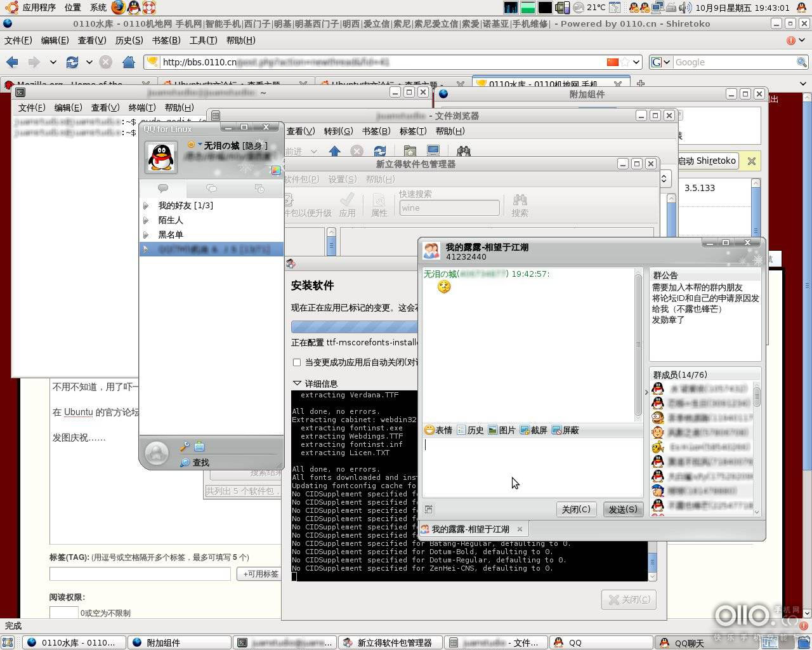The height and width of the screenshot is (650, 812).
Task: Open browser 书签(B) menu
Action: [166, 40]
